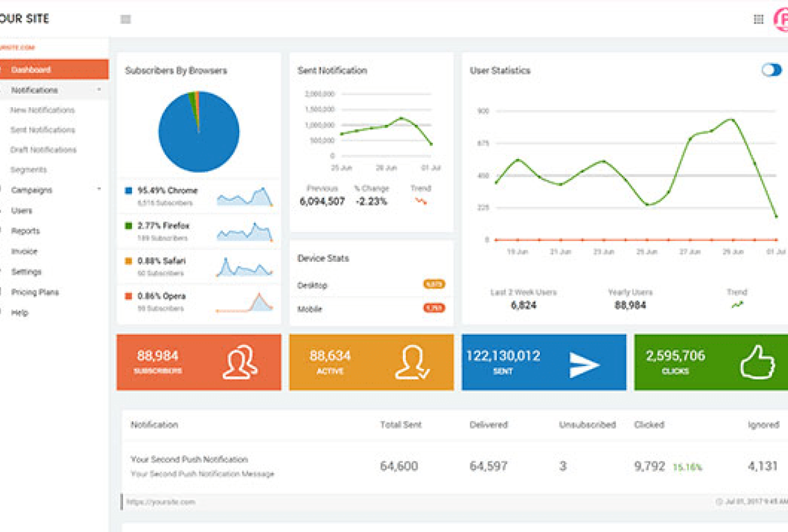Click the blue Chrome legend swatch

(129, 190)
